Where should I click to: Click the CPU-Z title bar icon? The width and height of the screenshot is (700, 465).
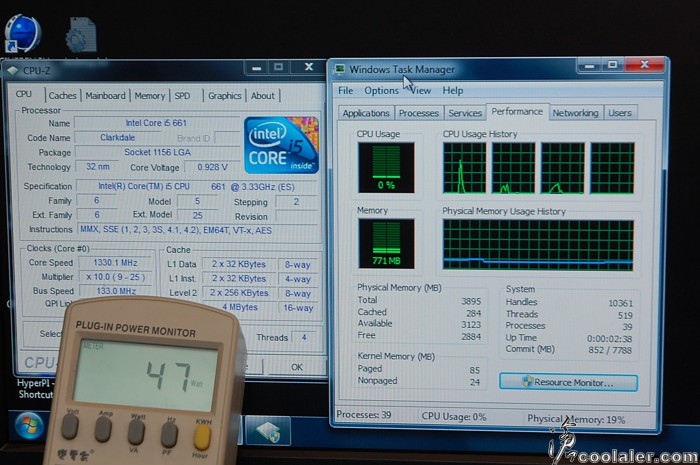coord(12,71)
